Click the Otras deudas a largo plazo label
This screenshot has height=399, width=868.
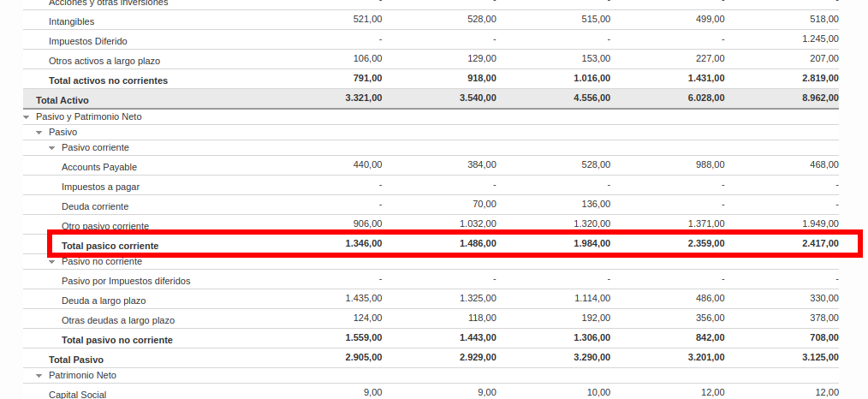[118, 320]
